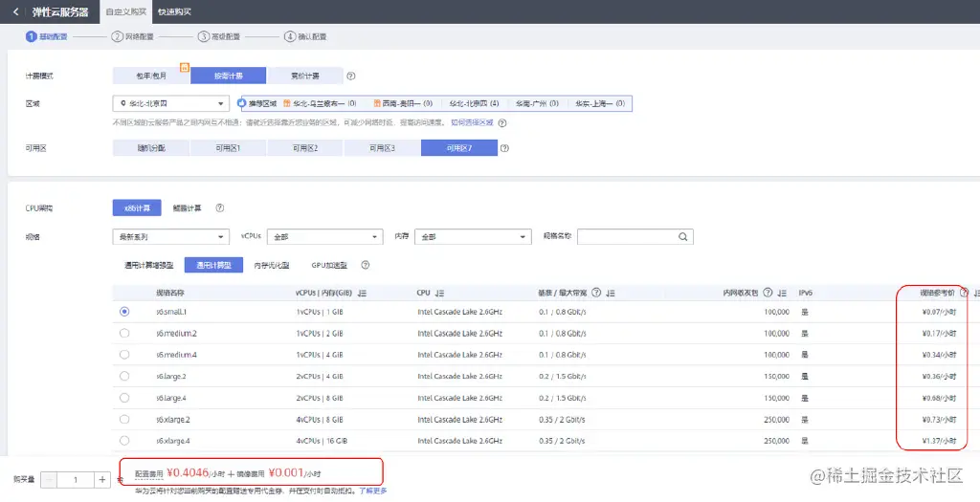Open the 了解更多 link
Image resolution: width=980 pixels, height=502 pixels.
point(373,491)
